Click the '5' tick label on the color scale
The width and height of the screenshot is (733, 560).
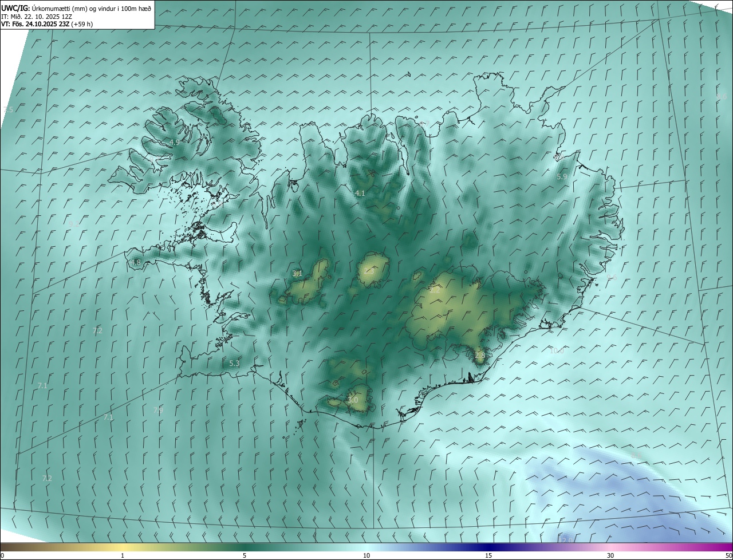tap(245, 555)
